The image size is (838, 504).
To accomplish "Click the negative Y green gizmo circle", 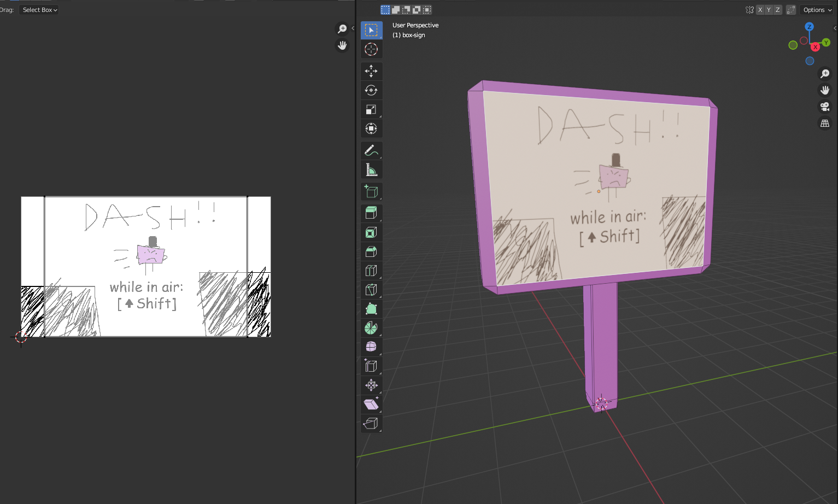I will pyautogui.click(x=793, y=45).
